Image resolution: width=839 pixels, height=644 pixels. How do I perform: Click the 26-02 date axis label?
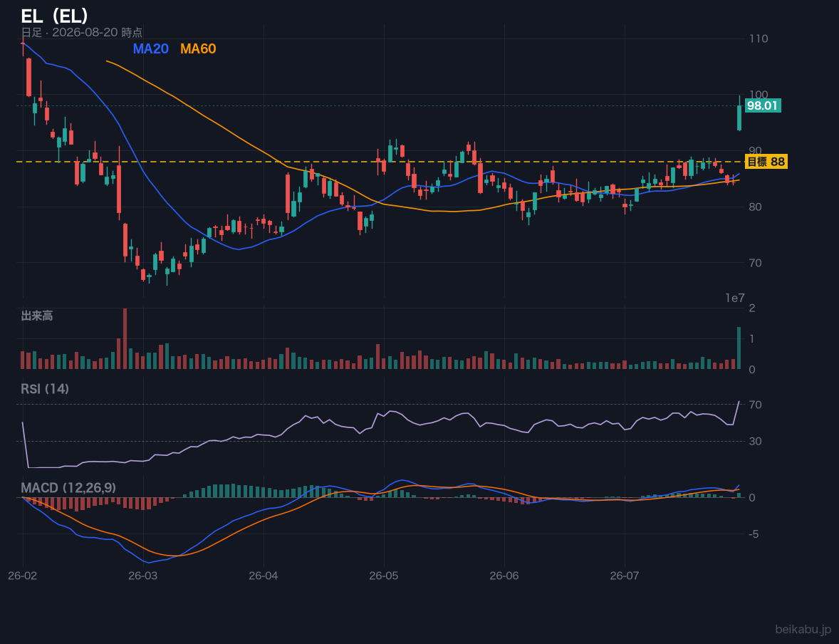point(23,576)
